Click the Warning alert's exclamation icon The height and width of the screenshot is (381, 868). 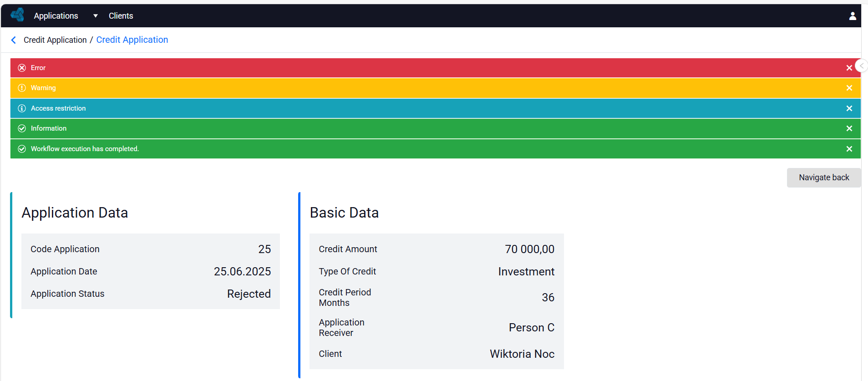click(x=22, y=88)
